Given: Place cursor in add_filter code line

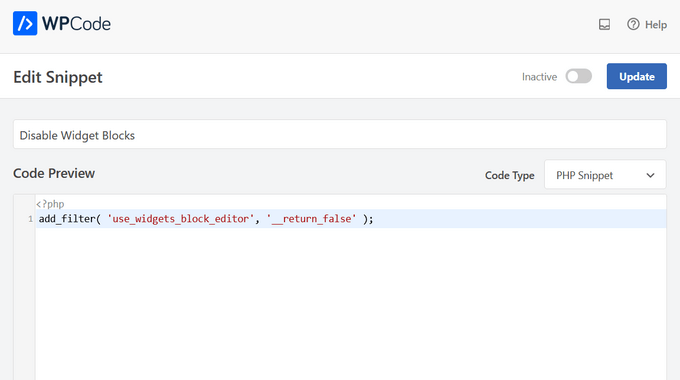Looking at the screenshot, I should tap(350, 219).
